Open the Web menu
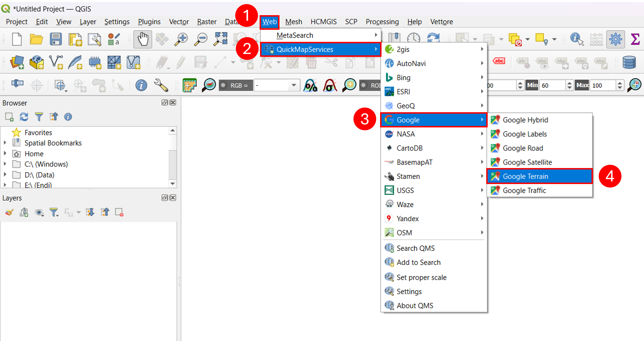Viewport: 644px width, 341px height. coord(269,22)
